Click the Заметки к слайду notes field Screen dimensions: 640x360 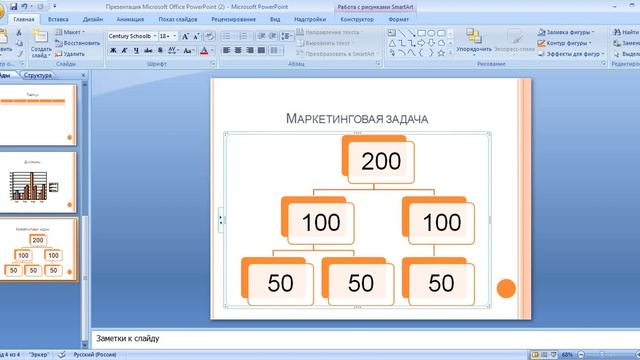pos(365,338)
